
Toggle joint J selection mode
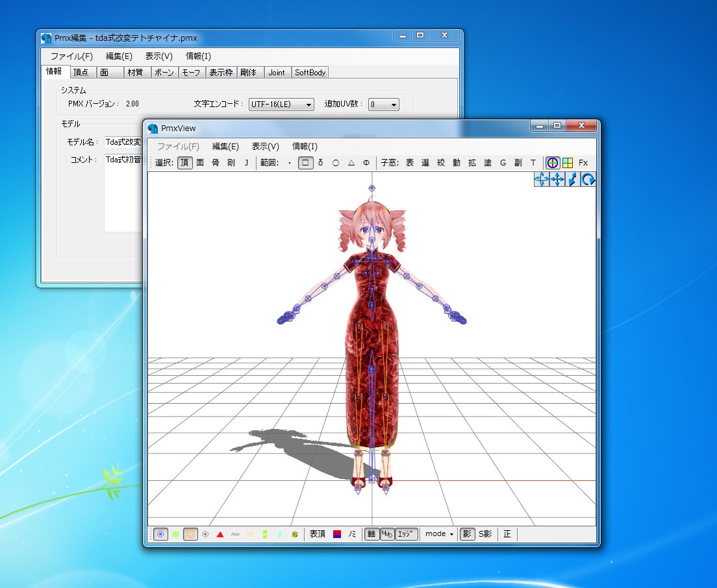click(246, 163)
